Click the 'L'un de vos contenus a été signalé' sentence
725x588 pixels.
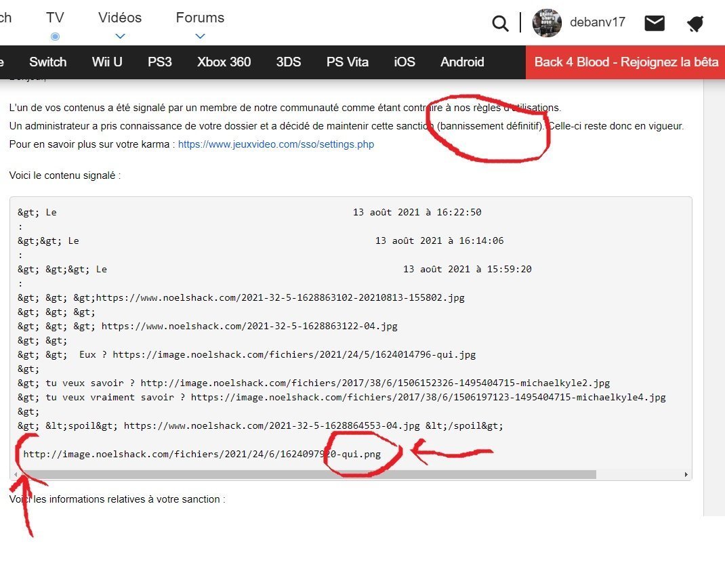coord(285,108)
